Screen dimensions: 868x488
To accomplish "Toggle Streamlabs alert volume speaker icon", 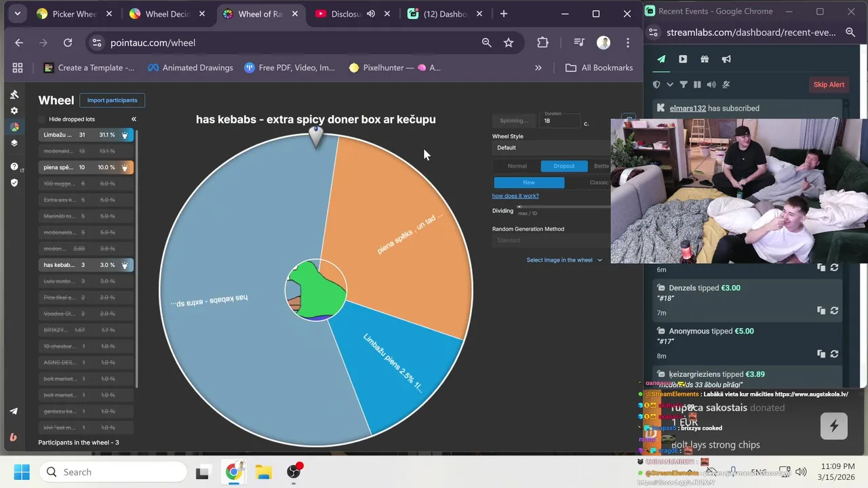I will 711,85.
